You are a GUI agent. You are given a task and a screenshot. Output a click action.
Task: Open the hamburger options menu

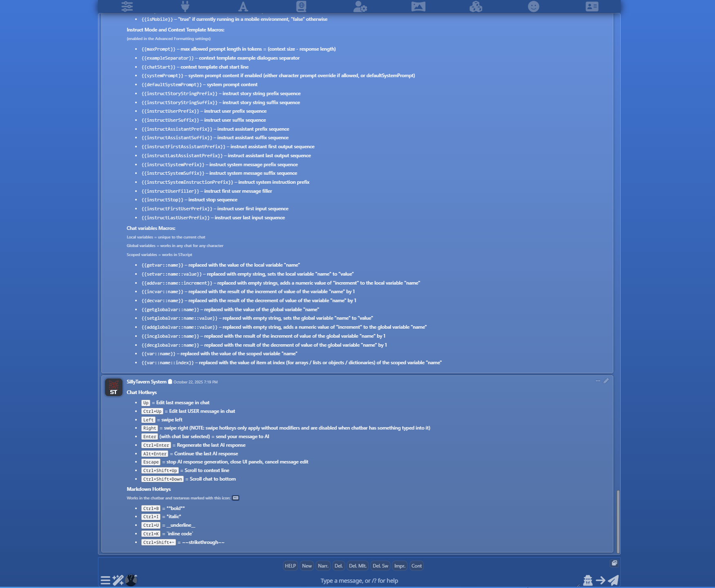[x=105, y=580]
